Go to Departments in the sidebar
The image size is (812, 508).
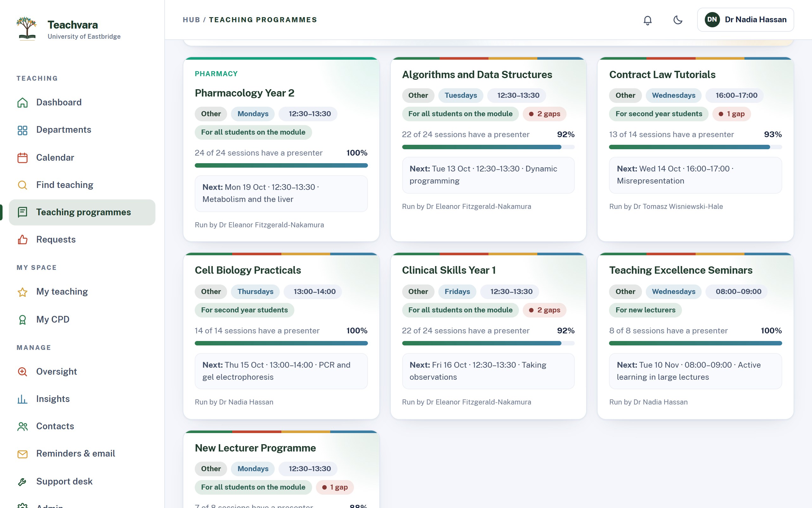coord(82,130)
